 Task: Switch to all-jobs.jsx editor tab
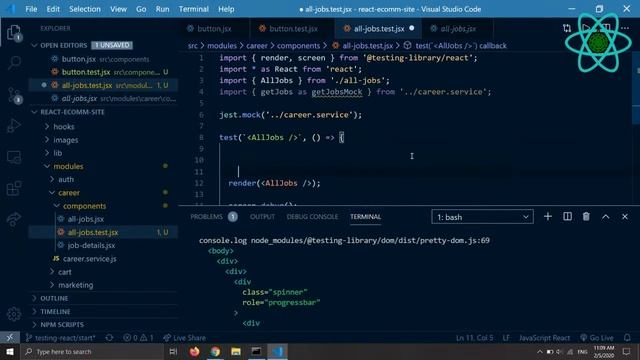458,29
